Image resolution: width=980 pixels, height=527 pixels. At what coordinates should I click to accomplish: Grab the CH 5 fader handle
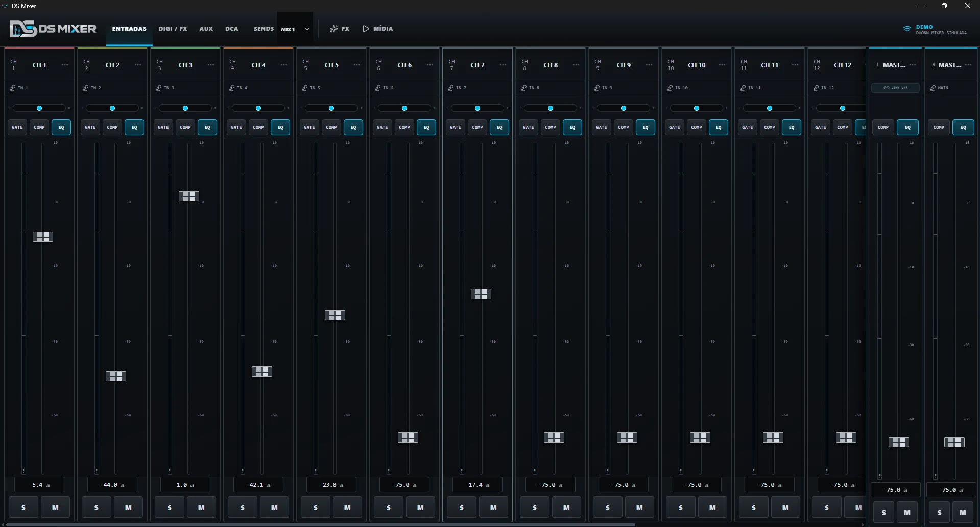pyautogui.click(x=335, y=315)
